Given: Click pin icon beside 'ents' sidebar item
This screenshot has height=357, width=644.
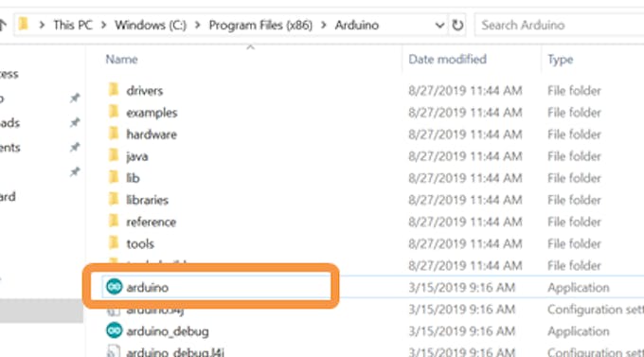Looking at the screenshot, I should click(x=74, y=147).
